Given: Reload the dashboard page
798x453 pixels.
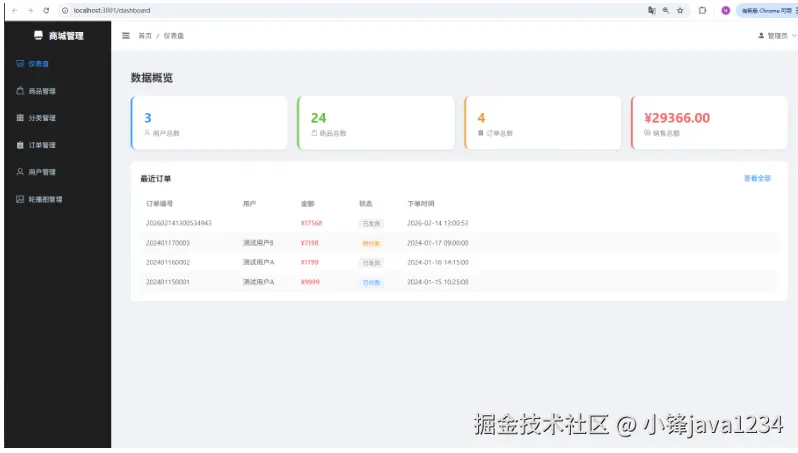Looking at the screenshot, I should coord(46,10).
